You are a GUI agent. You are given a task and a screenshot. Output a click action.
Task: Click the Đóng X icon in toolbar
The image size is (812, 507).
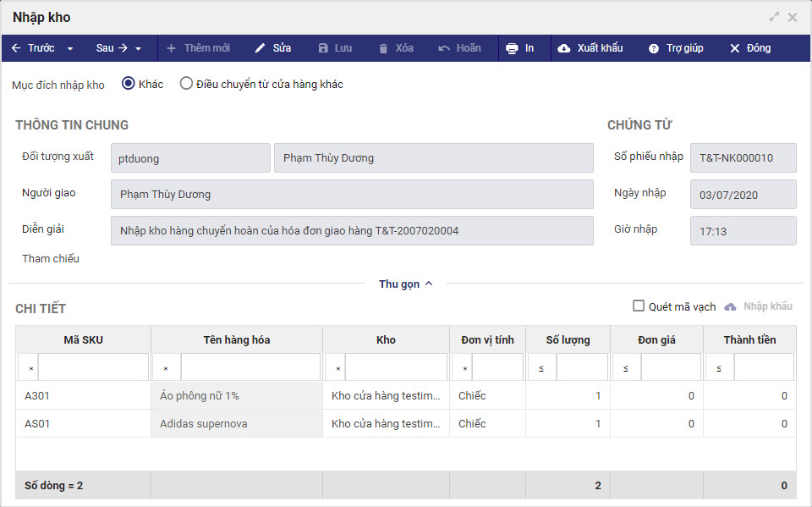[735, 48]
